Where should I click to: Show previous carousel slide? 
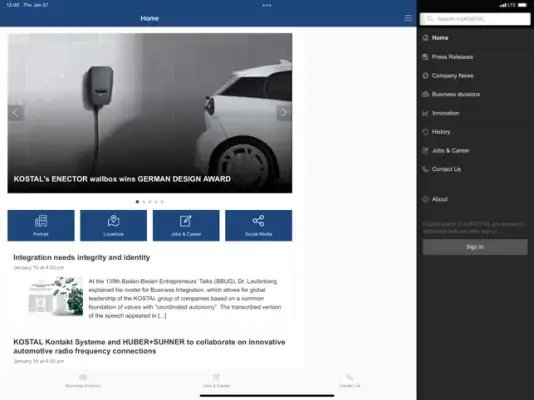[x=15, y=113]
